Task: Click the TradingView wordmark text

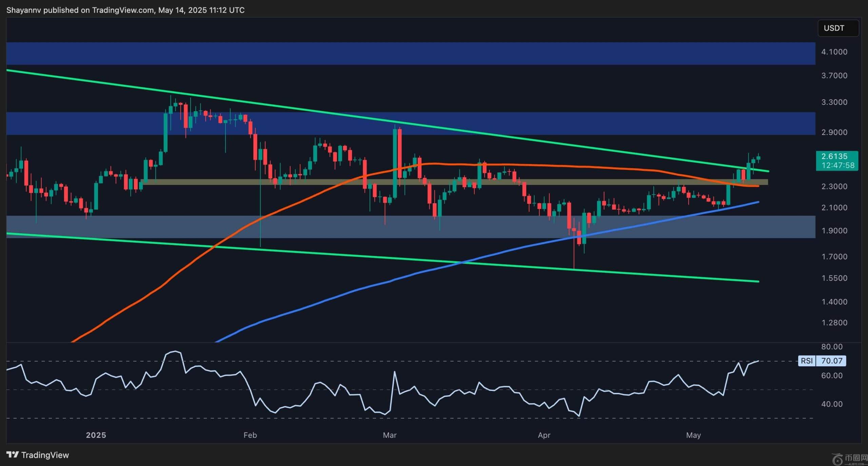Action: coord(45,455)
